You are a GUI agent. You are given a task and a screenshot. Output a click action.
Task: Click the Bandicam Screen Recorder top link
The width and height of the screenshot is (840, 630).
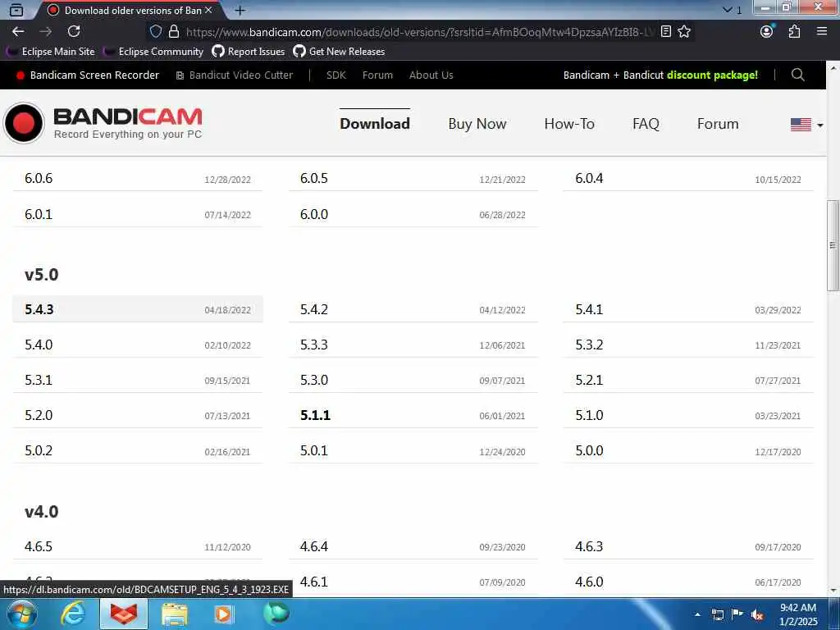(88, 75)
